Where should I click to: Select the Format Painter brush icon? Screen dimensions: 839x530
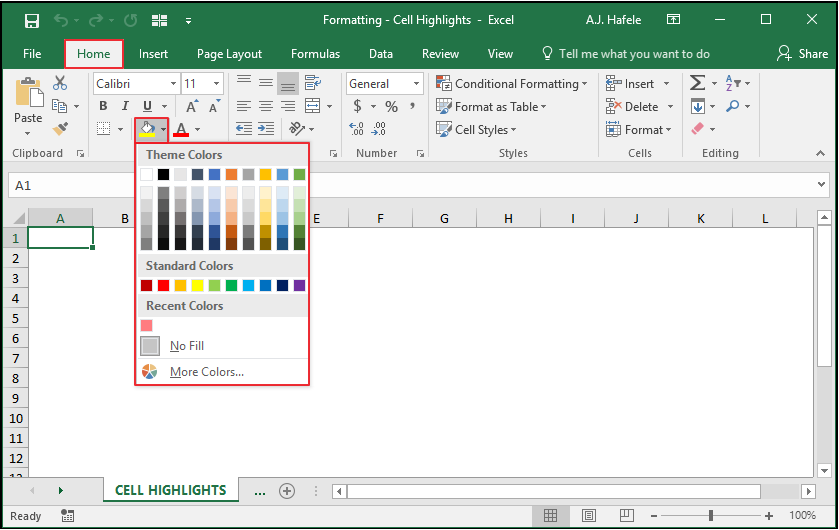60,129
